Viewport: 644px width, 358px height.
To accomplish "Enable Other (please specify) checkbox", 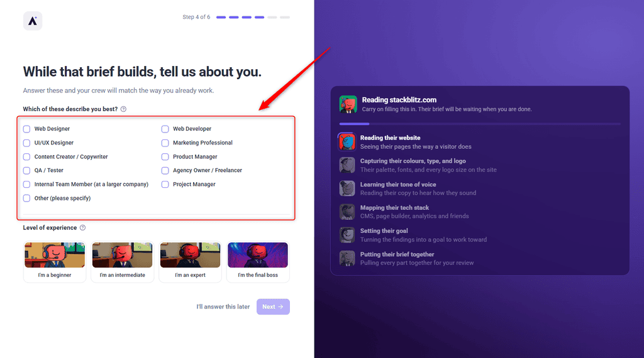I will (26, 198).
